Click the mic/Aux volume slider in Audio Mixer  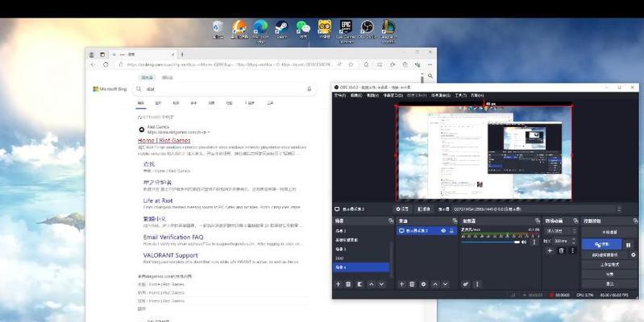[490, 242]
